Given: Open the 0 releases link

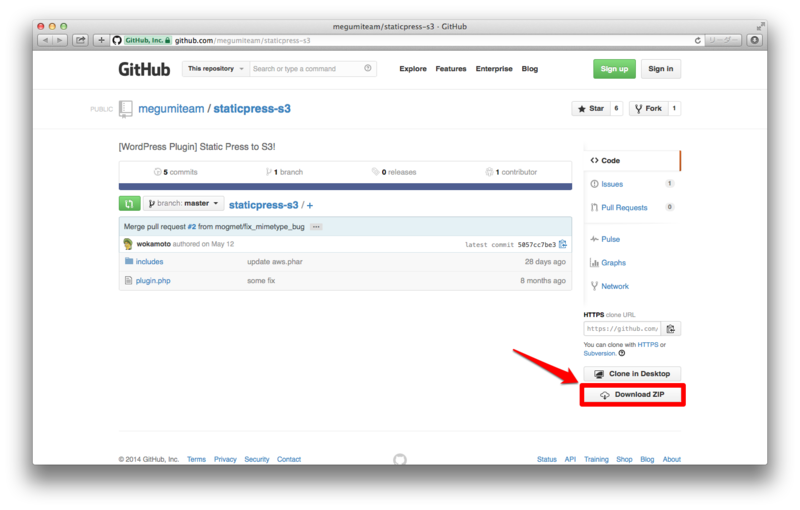Looking at the screenshot, I should (394, 172).
